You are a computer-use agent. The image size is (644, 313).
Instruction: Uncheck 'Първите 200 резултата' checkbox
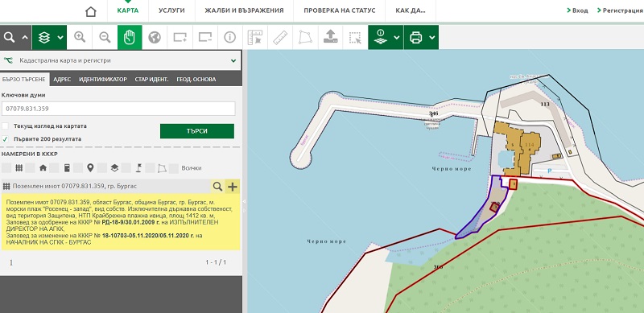[x=6, y=139]
